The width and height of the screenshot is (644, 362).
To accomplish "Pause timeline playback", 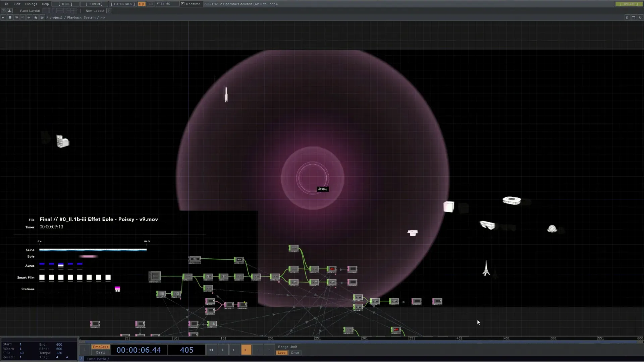I will 222,350.
